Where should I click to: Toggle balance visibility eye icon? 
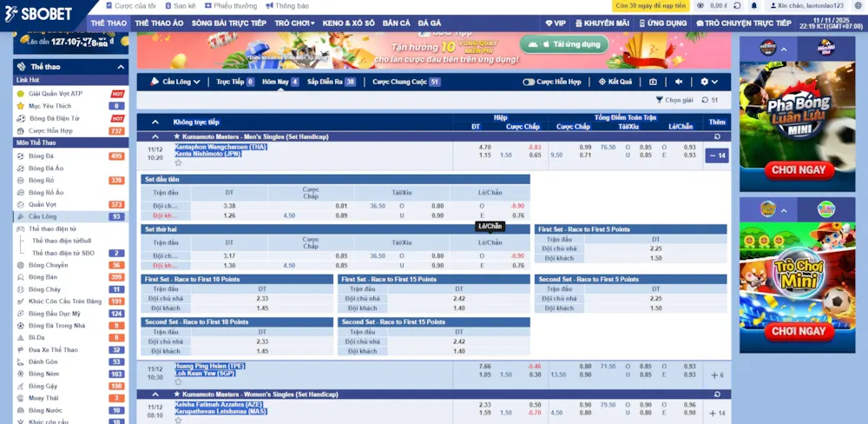click(x=700, y=5)
